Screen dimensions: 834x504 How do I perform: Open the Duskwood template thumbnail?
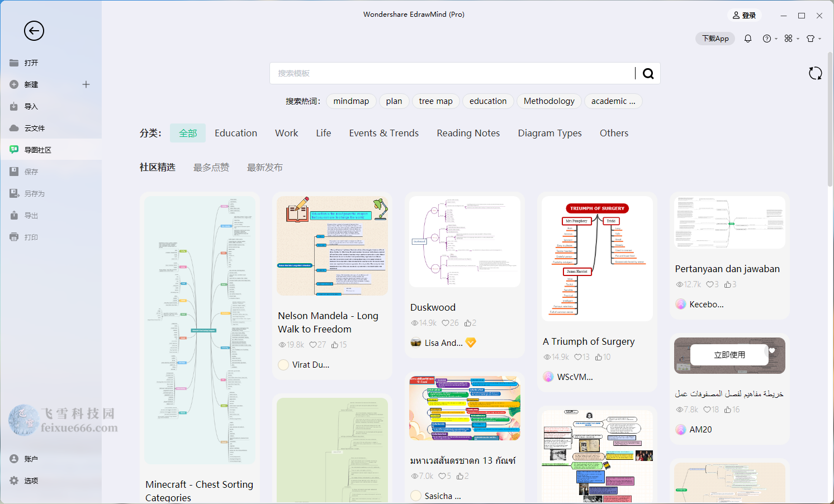coord(465,241)
